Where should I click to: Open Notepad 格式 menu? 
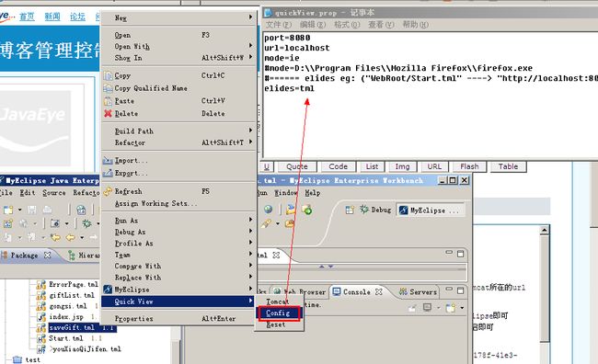click(x=347, y=25)
